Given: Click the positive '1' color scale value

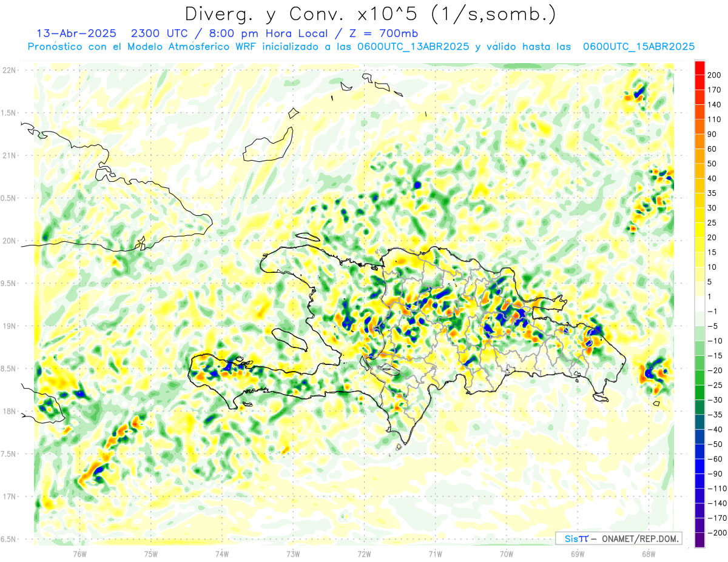Looking at the screenshot, I should [710, 296].
